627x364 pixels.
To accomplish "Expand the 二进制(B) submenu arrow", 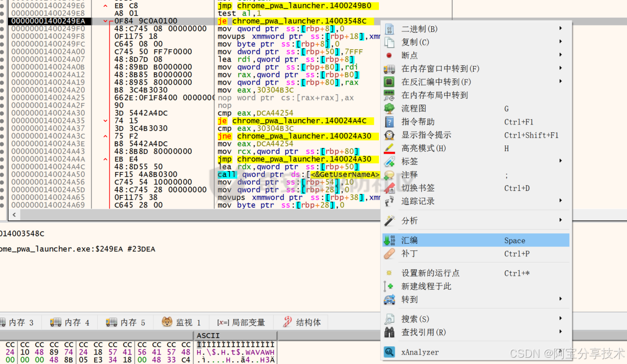I will [x=561, y=28].
